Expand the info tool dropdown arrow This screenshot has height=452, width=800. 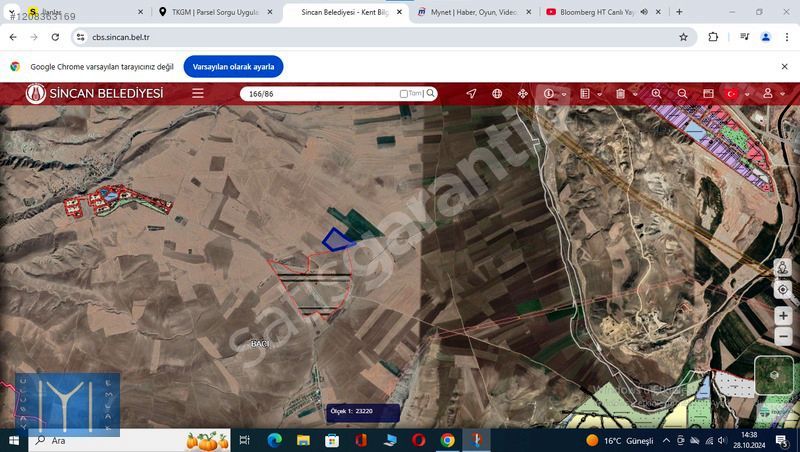565,94
